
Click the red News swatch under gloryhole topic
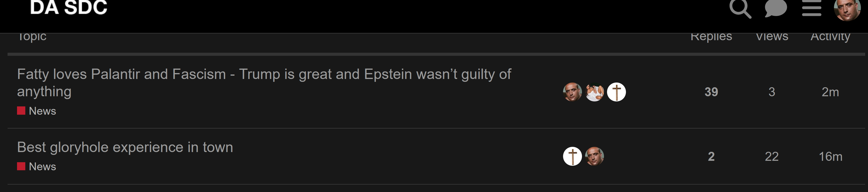coord(21,166)
